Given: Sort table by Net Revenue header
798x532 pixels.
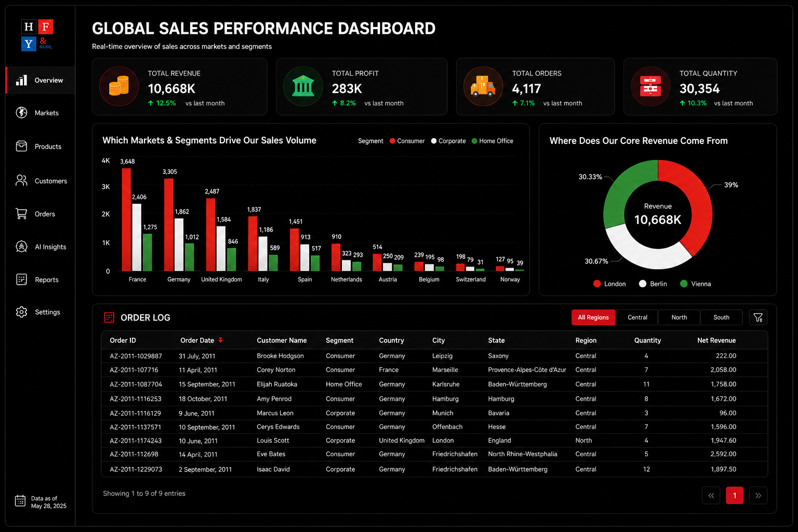Looking at the screenshot, I should [716, 340].
